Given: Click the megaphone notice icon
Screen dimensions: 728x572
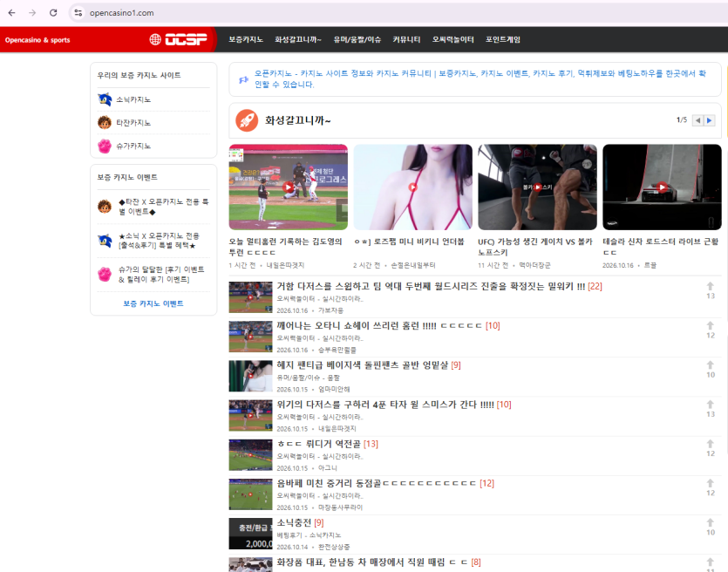Looking at the screenshot, I should [243, 79].
